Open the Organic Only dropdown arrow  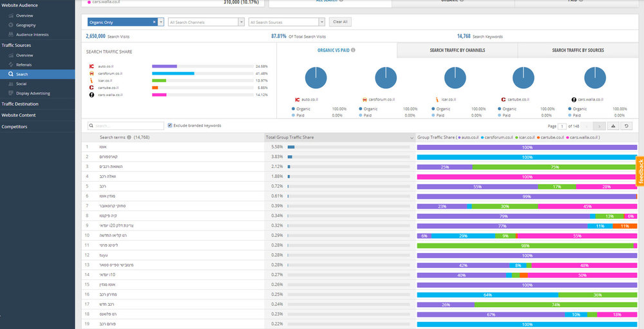point(160,22)
